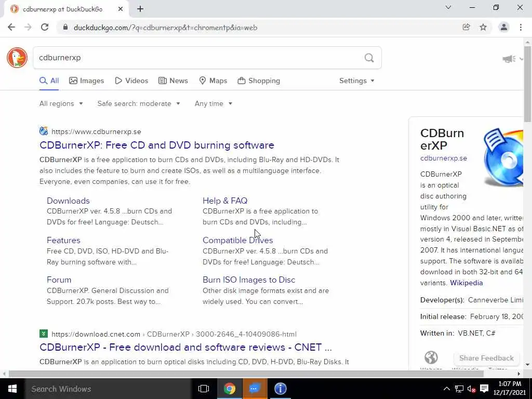This screenshot has height=399, width=532.
Task: Open the blue info app taskbar icon
Action: 280,389
